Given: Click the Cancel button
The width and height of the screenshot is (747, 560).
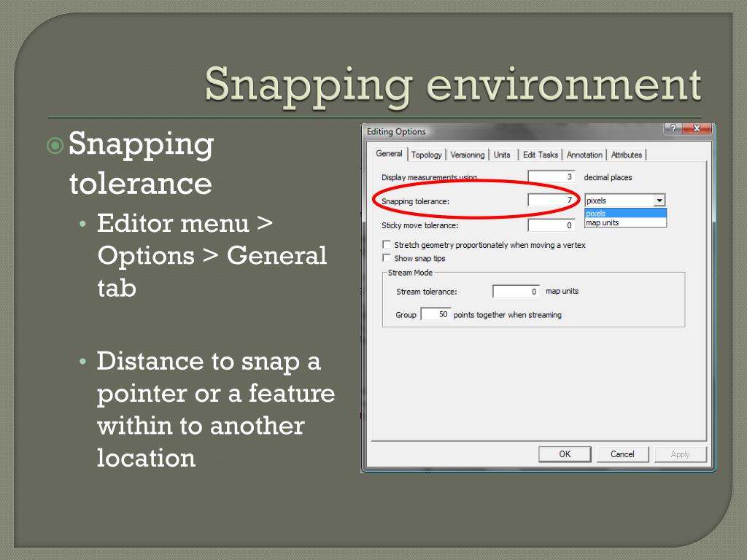Looking at the screenshot, I should click(622, 454).
